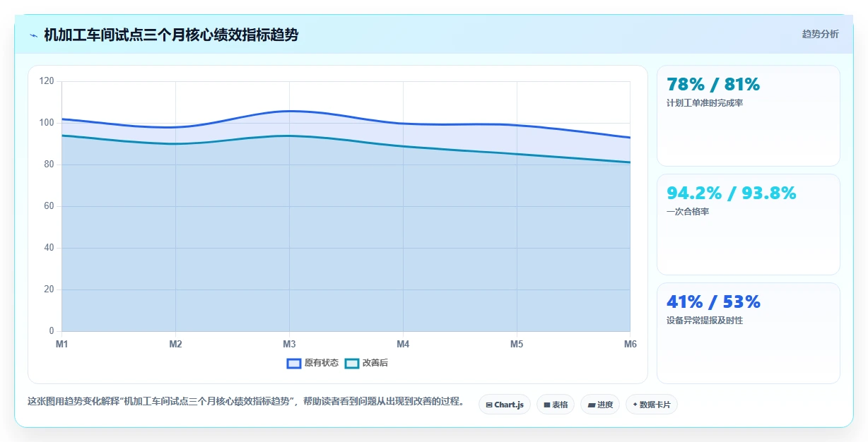Image resolution: width=868 pixels, height=442 pixels.
Task: Select the Chart.js tag chip
Action: 505,405
